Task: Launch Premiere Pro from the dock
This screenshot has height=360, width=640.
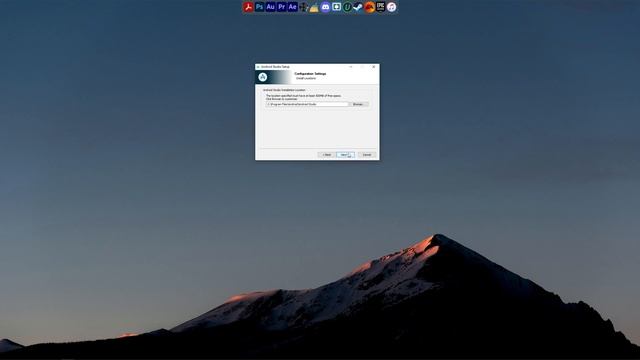Action: click(x=281, y=7)
